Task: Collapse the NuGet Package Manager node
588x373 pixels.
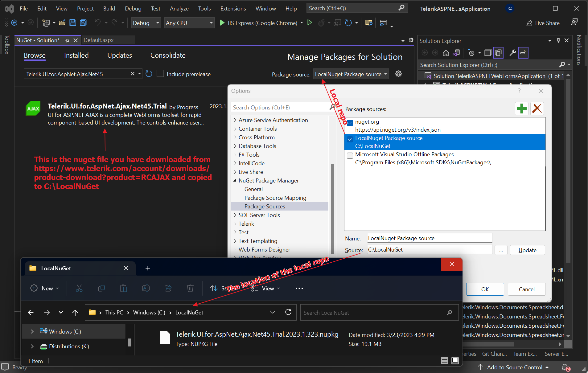Action: pyautogui.click(x=235, y=180)
